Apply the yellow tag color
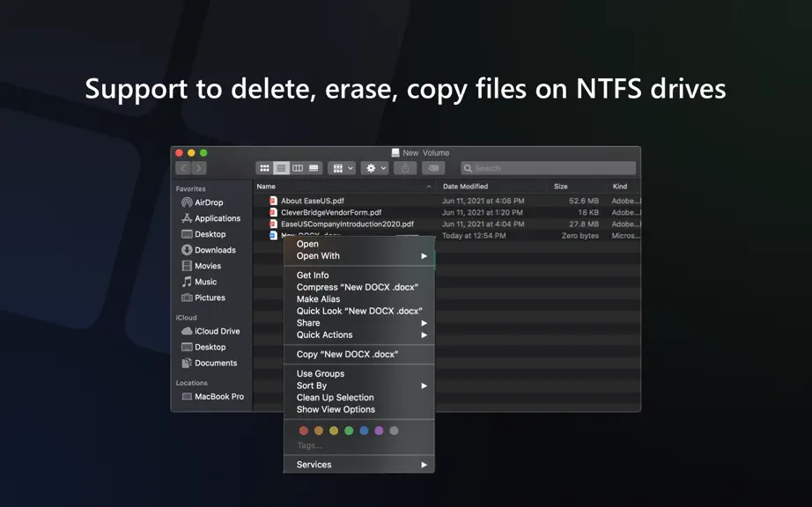This screenshot has height=507, width=812. click(334, 430)
